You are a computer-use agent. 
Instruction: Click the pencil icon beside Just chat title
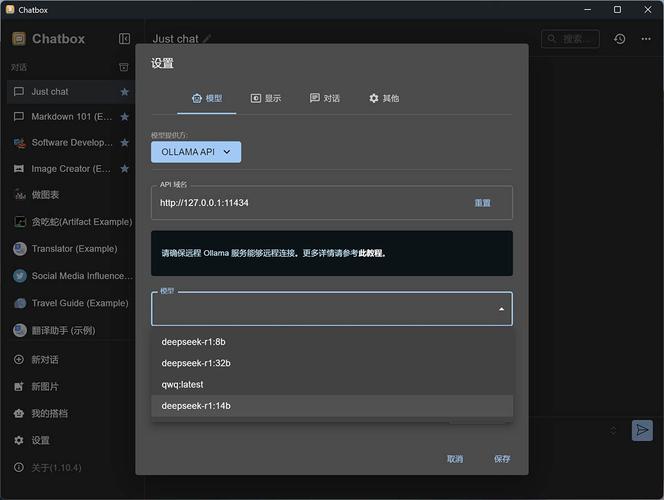tap(207, 39)
